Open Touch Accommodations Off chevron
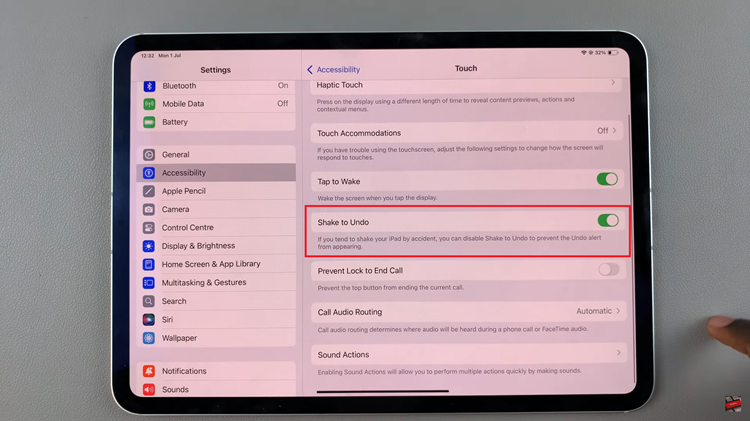 click(615, 130)
